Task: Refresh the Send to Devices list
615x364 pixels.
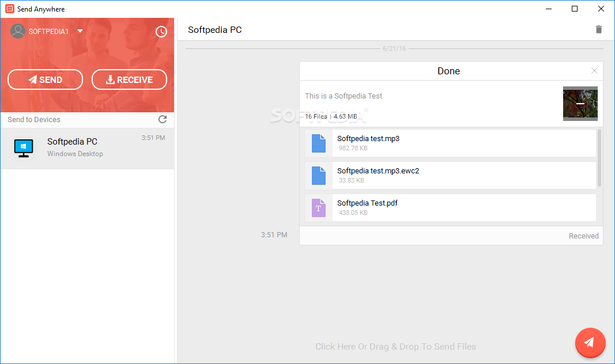Action: click(x=163, y=119)
